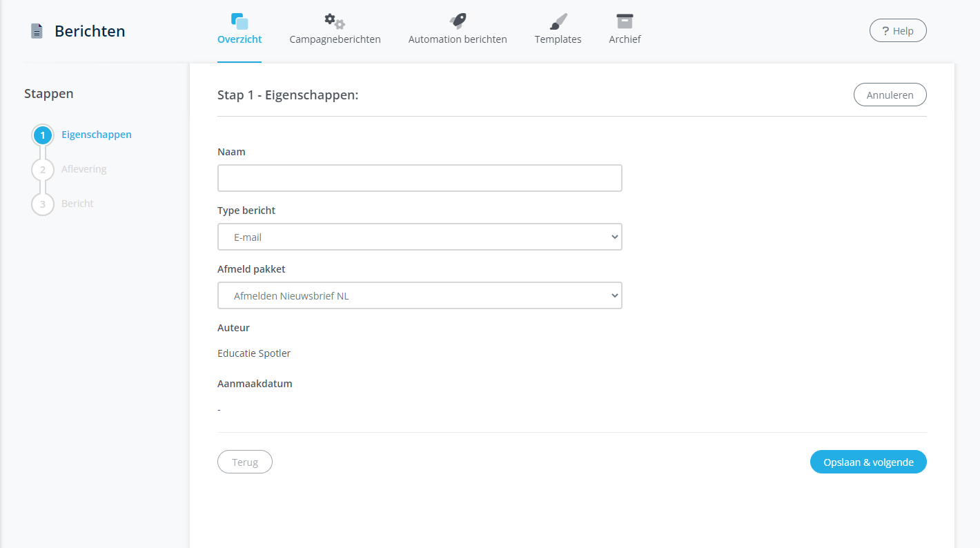The height and width of the screenshot is (548, 980).
Task: Click the Terug button
Action: 245,462
